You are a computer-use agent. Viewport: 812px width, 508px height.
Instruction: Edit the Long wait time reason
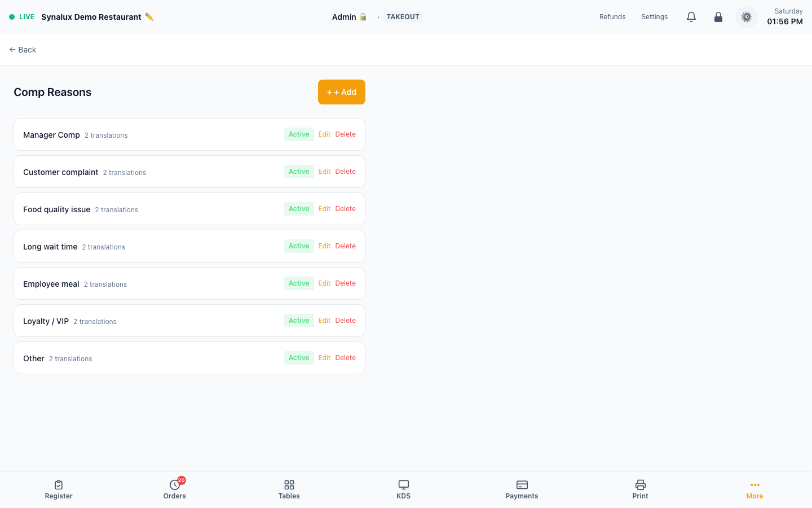[324, 246]
